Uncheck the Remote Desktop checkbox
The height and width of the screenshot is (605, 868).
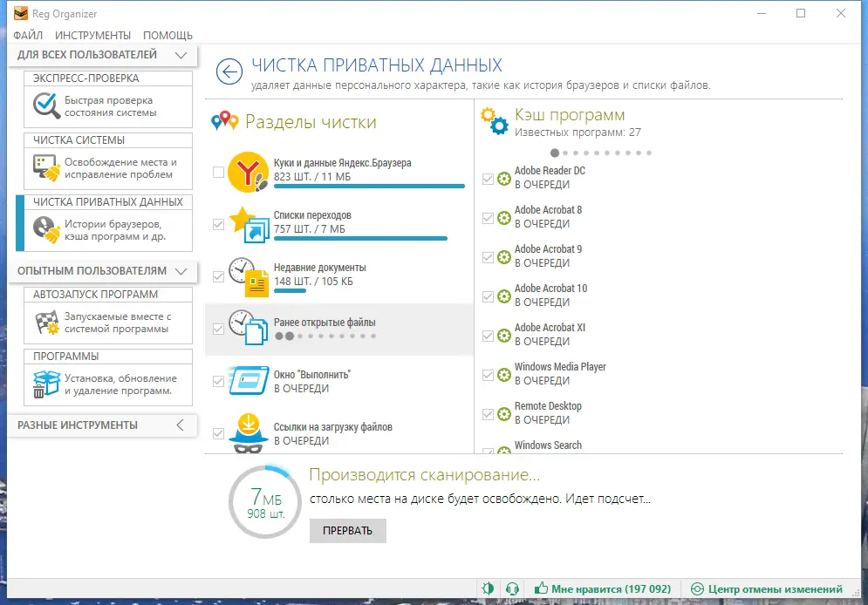[488, 414]
